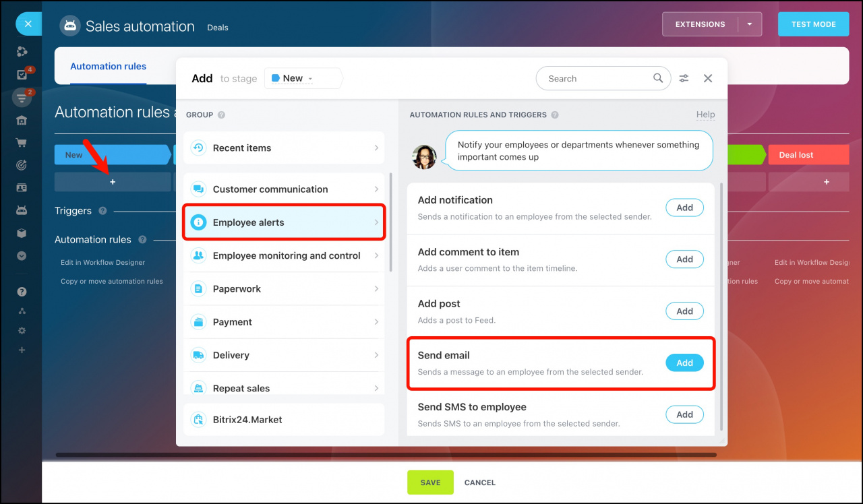The image size is (863, 504).
Task: Show the Group help tooltip icon
Action: point(222,115)
